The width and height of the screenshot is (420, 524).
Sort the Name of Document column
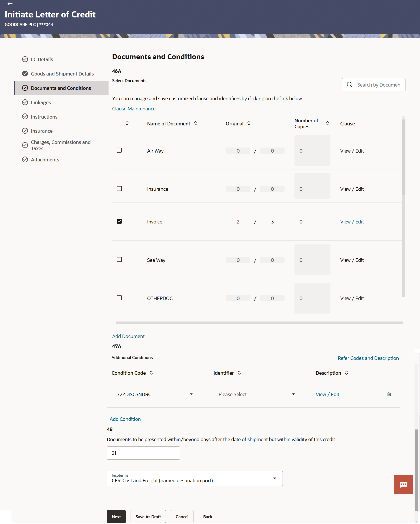(x=196, y=123)
